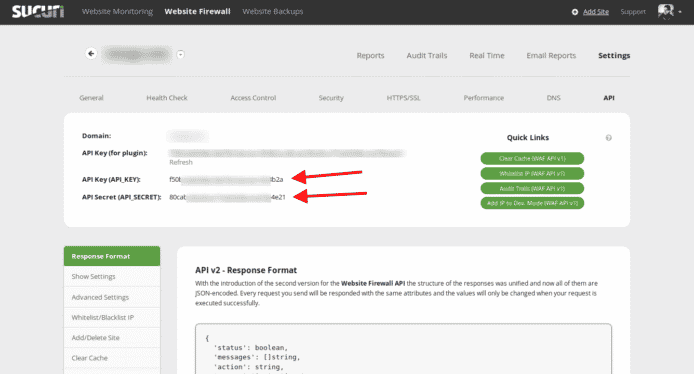Click the Quick Links help icon
The image size is (694, 374).
point(609,138)
